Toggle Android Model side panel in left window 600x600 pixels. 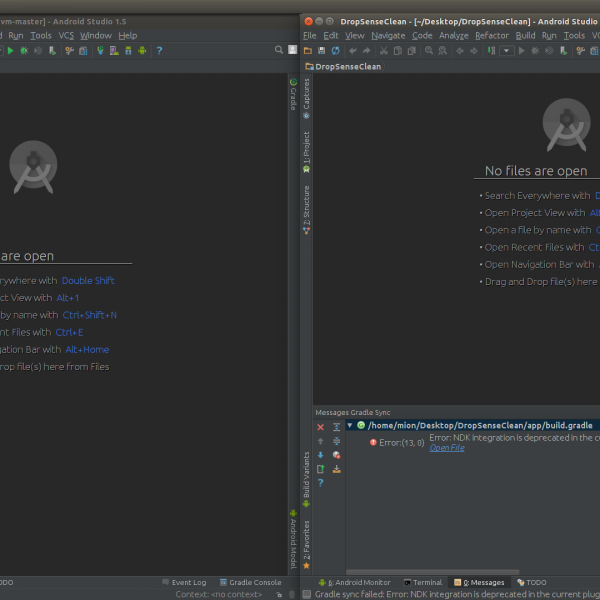point(293,539)
